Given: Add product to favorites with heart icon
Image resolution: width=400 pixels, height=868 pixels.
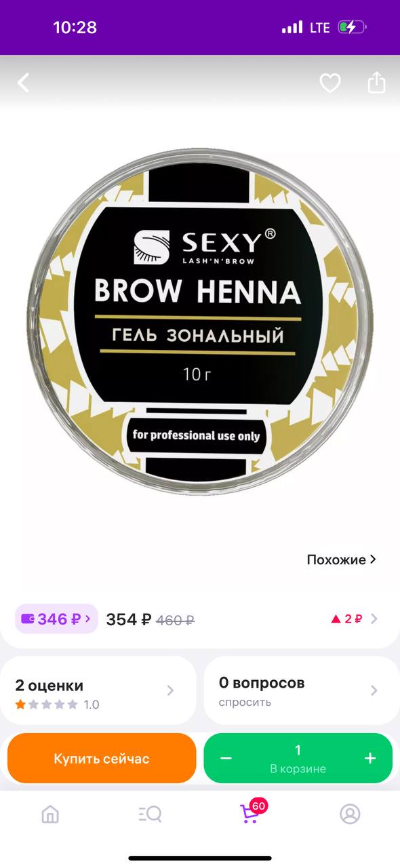Looking at the screenshot, I should click(x=330, y=83).
